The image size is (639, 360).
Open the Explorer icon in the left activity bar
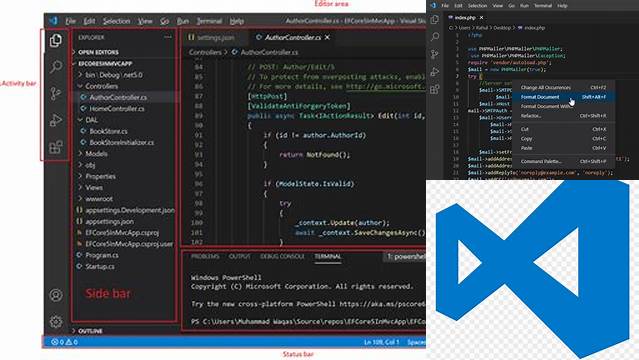point(56,40)
